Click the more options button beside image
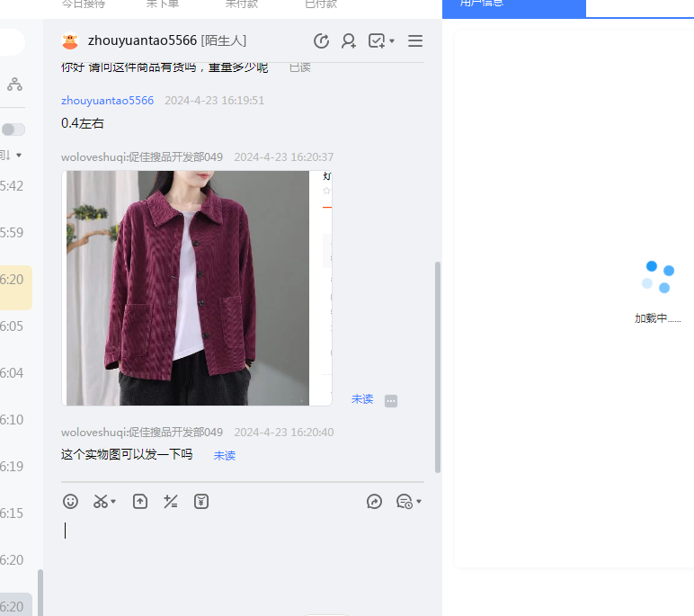 [x=391, y=401]
